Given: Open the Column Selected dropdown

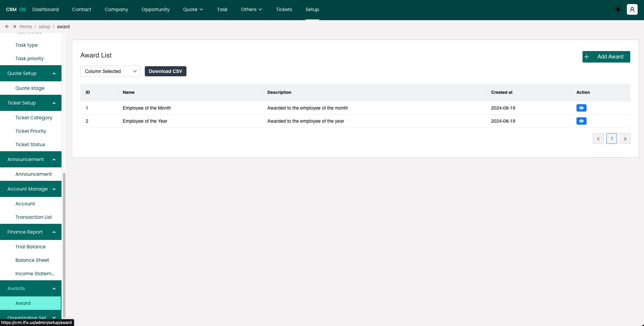Looking at the screenshot, I should [110, 71].
